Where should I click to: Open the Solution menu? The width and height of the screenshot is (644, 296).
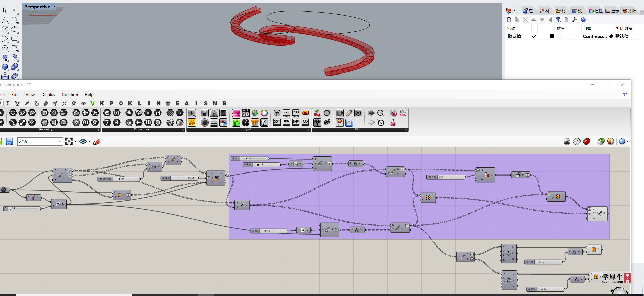click(x=70, y=95)
